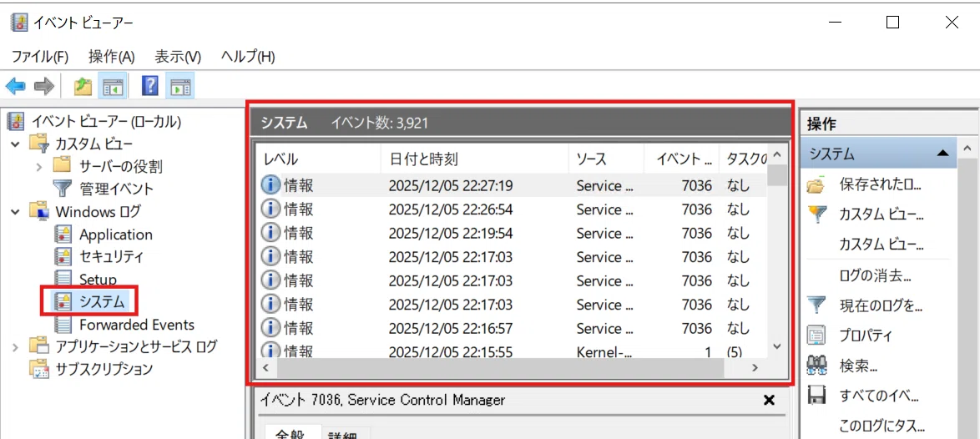
Task: Click the 管理イベント filter icon
Action: (62, 189)
